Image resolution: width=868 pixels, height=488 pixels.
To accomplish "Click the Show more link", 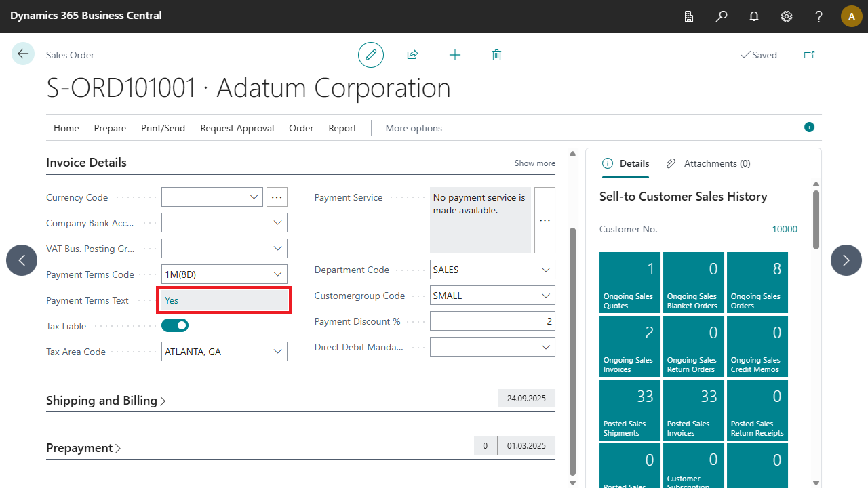I will point(534,163).
